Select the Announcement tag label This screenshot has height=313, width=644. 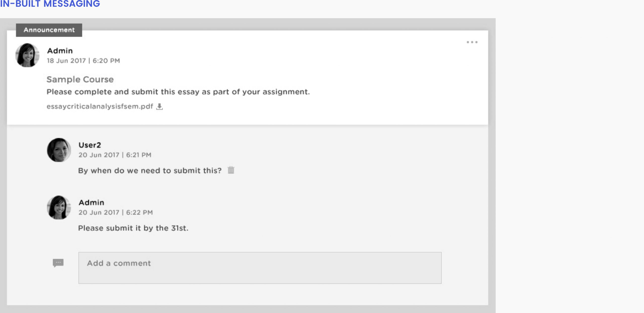[49, 30]
